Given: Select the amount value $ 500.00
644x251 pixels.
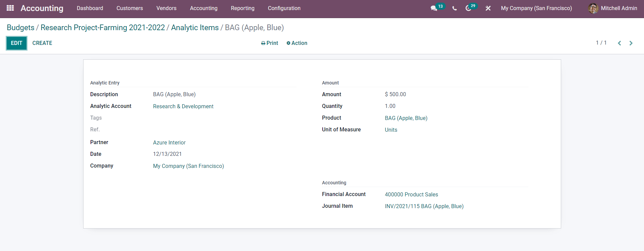Looking at the screenshot, I should [x=395, y=94].
